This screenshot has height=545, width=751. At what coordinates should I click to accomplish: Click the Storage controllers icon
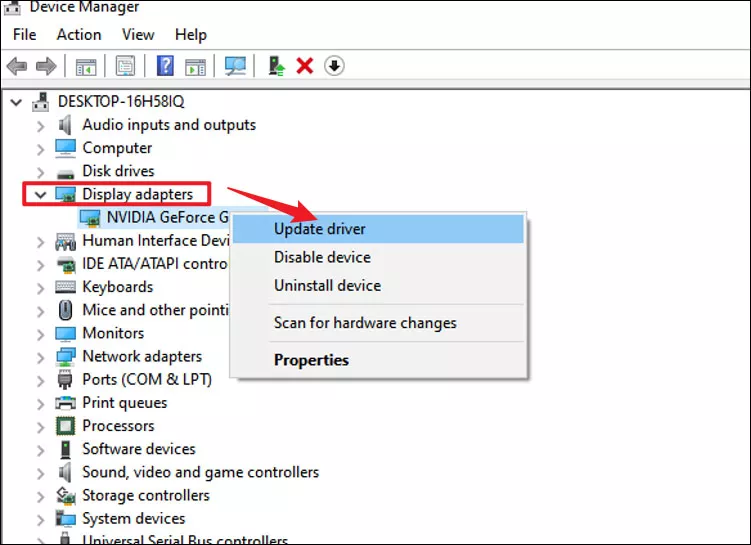(x=65, y=495)
